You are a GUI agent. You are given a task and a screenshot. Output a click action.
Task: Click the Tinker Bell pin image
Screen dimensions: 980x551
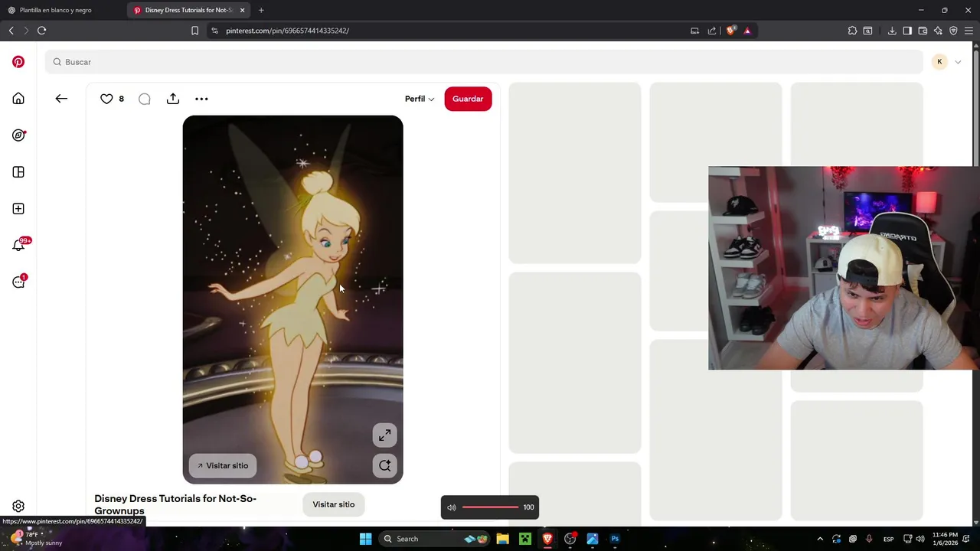coord(292,299)
